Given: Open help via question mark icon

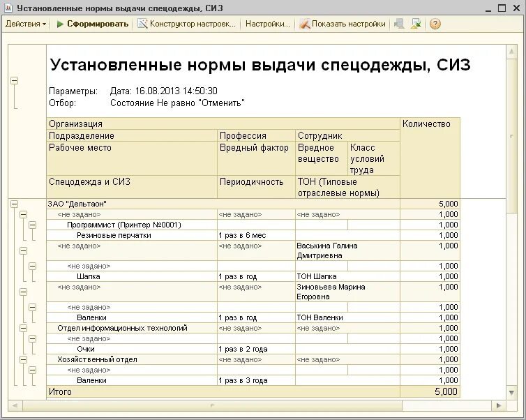Looking at the screenshot, I should click(435, 24).
